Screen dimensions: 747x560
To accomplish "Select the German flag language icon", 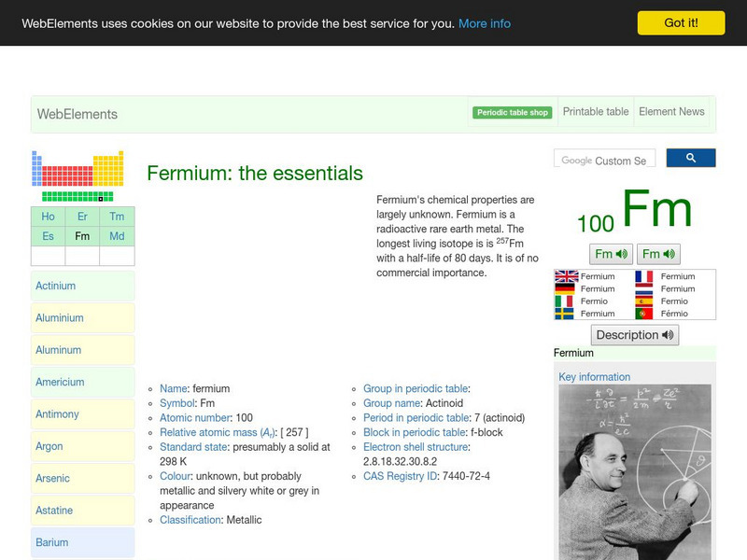I will (x=566, y=289).
